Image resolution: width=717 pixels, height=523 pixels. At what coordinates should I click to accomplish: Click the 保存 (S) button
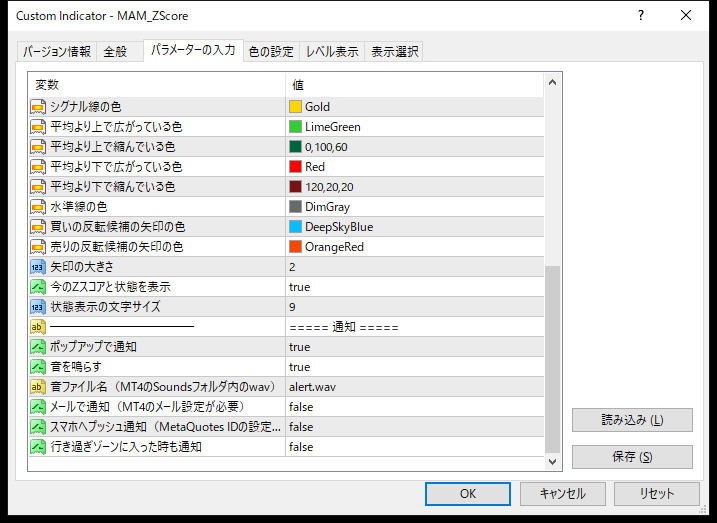pos(632,457)
